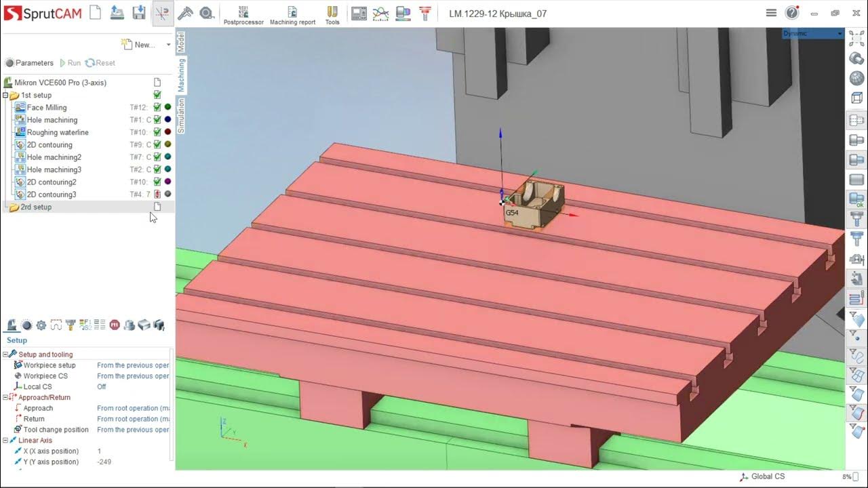Click zoom-to-fit view icon
Image resolution: width=868 pixels, height=488 pixels.
[856, 39]
